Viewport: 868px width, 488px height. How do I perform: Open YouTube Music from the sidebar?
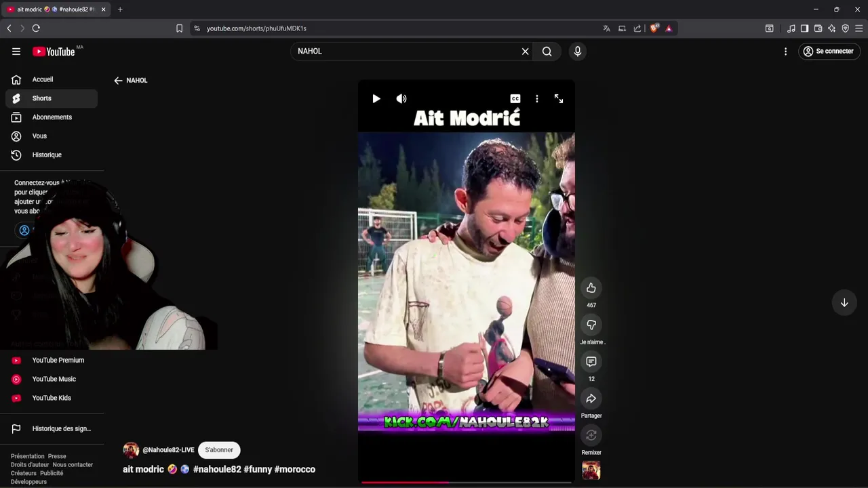pos(52,380)
